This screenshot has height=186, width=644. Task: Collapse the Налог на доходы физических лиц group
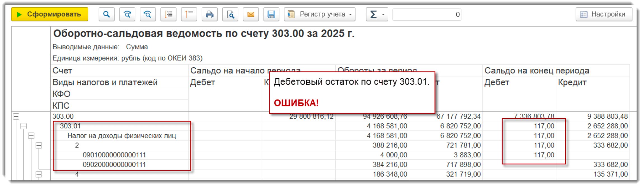[x=31, y=136]
